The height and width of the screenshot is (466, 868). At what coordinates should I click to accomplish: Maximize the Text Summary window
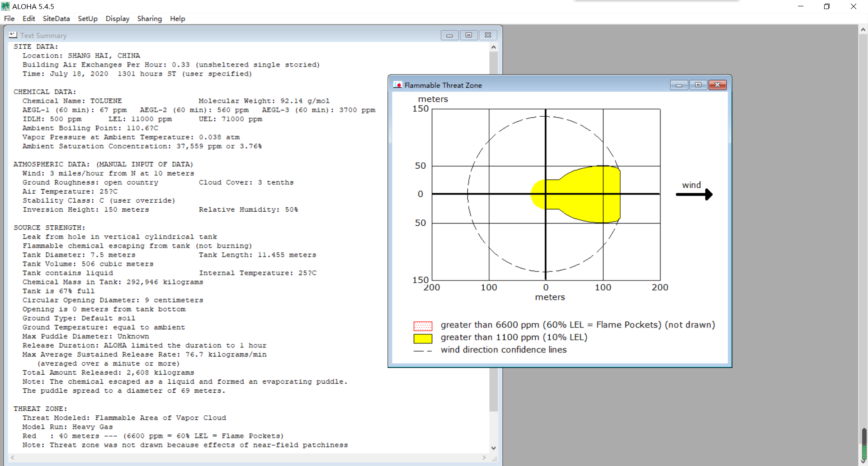click(469, 35)
